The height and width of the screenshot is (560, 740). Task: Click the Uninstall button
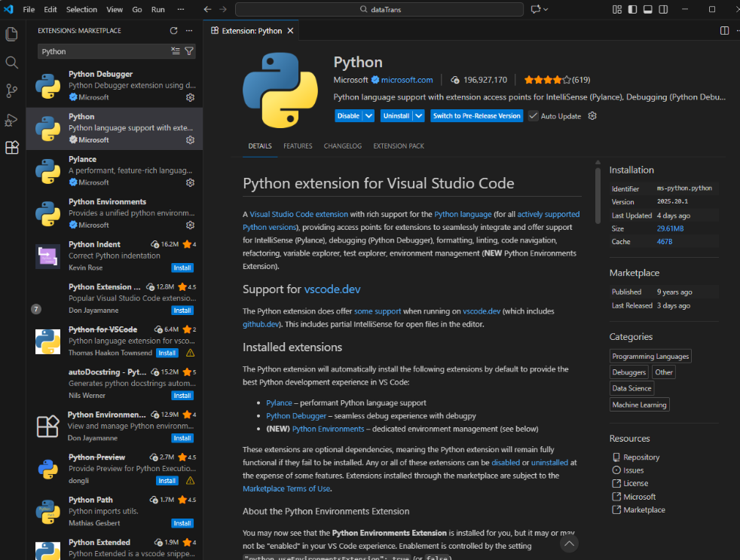(x=396, y=115)
